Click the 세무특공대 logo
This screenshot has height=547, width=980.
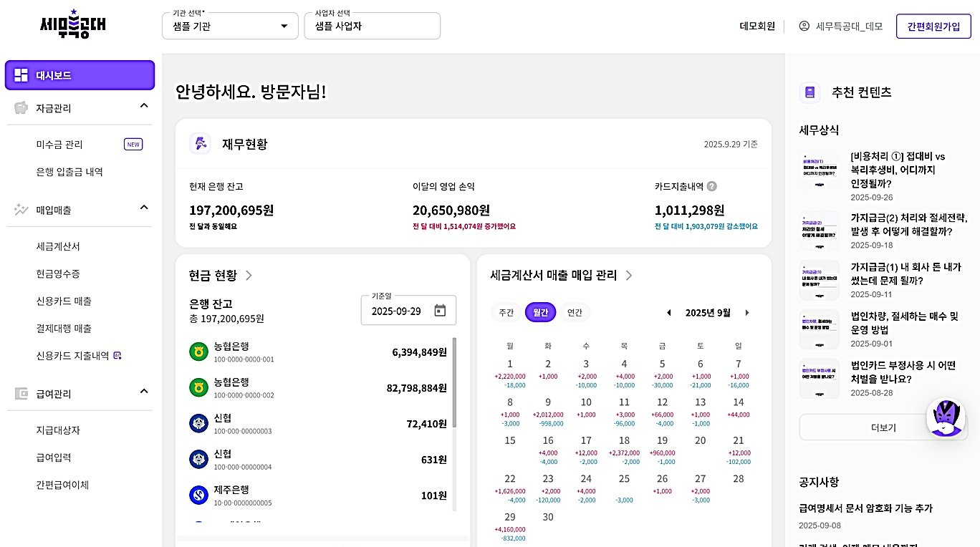tap(72, 25)
